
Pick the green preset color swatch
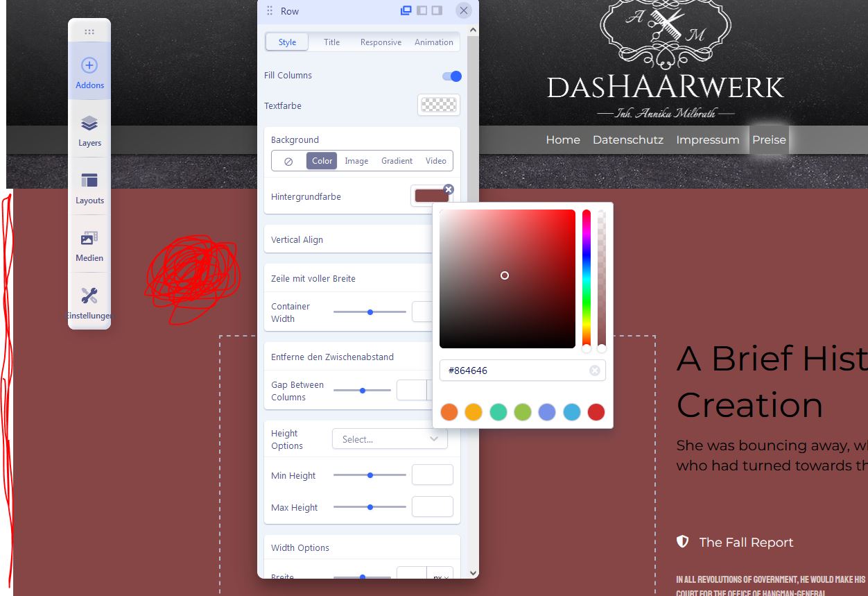click(522, 412)
